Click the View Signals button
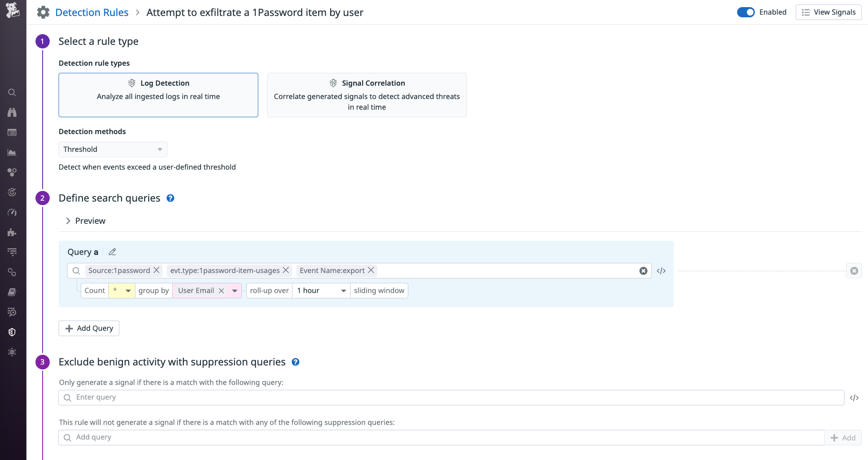The image size is (868, 460). coord(828,12)
